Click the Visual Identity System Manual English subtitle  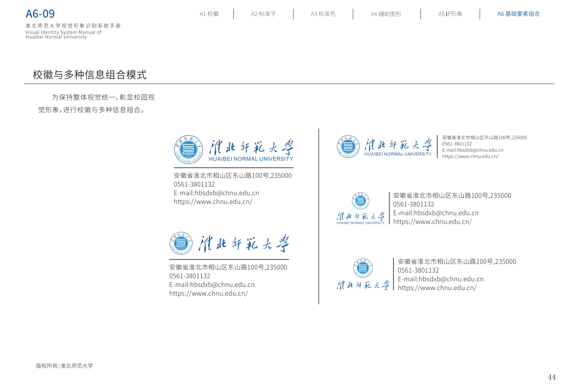pos(63,34)
